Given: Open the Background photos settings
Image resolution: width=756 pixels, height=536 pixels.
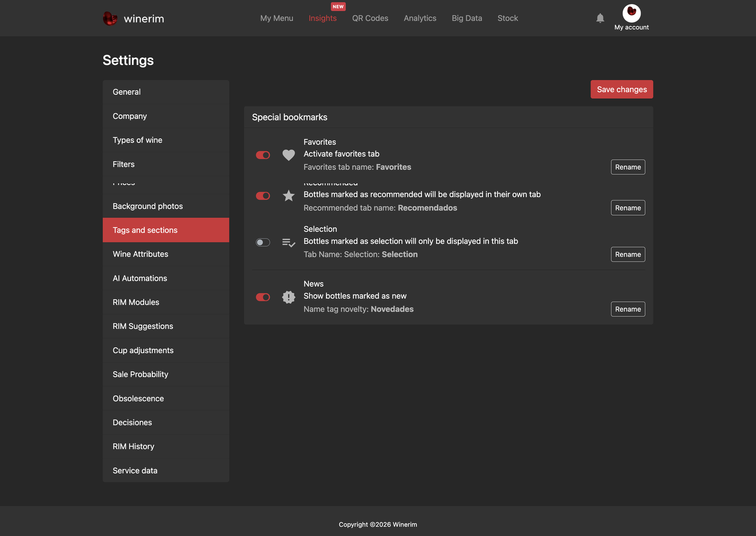Looking at the screenshot, I should (x=166, y=206).
